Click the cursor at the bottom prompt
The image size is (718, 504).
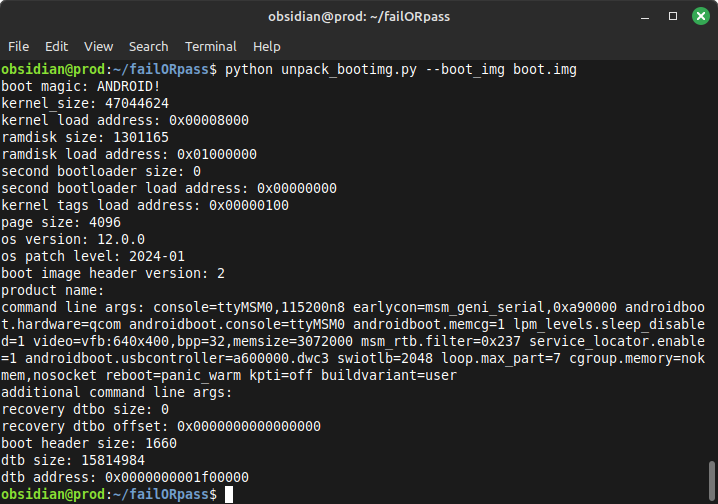pos(229,494)
